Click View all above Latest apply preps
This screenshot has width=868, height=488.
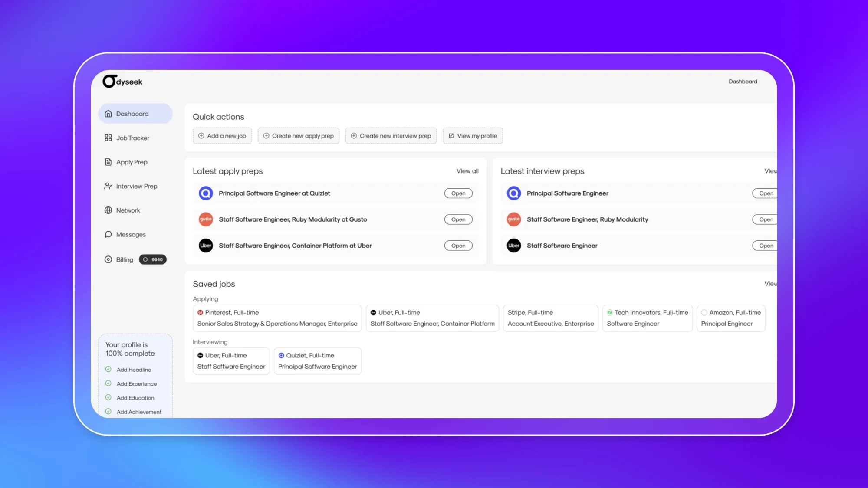tap(467, 171)
